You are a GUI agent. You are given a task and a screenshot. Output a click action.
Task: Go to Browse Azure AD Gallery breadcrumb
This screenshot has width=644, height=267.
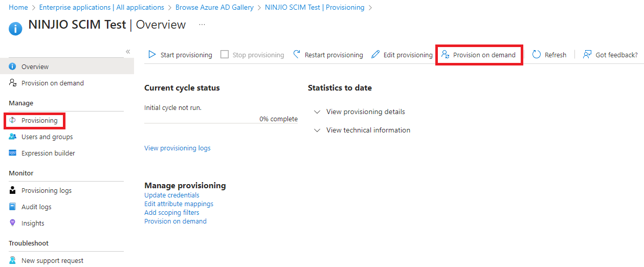point(214,7)
